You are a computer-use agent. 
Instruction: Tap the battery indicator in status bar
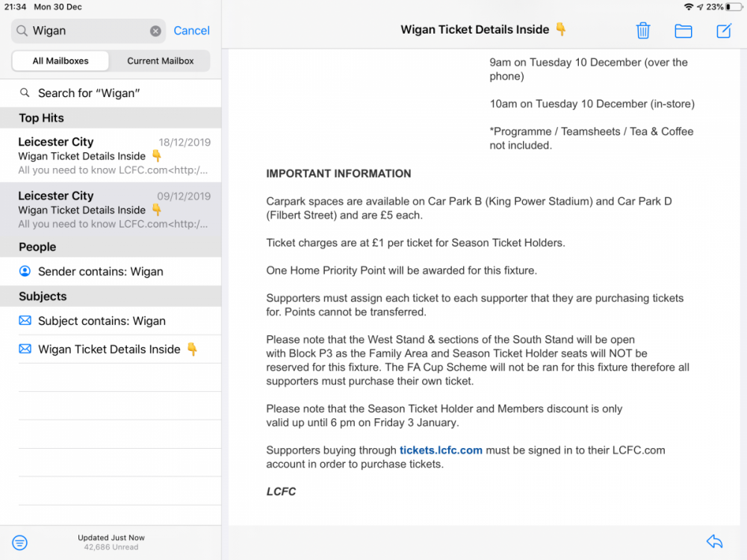(734, 7)
